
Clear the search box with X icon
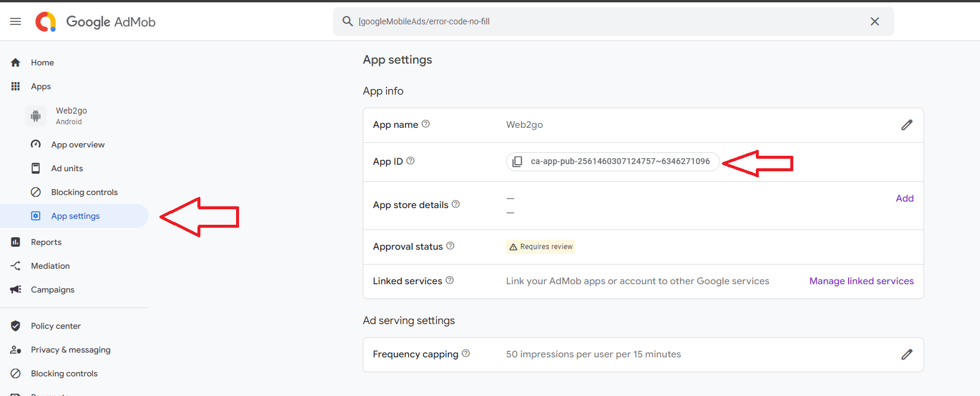(874, 21)
